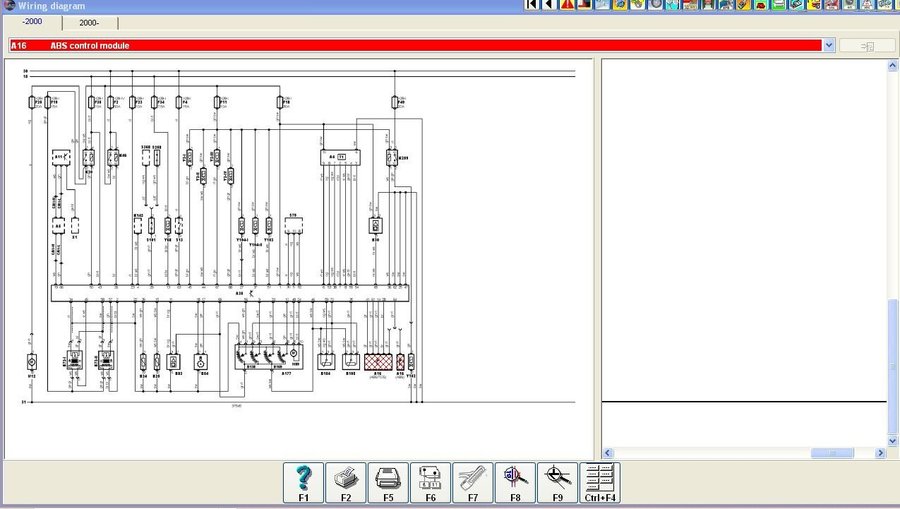This screenshot has height=509, width=900.
Task: Open the Ctrl+F4 list view button
Action: coord(600,481)
